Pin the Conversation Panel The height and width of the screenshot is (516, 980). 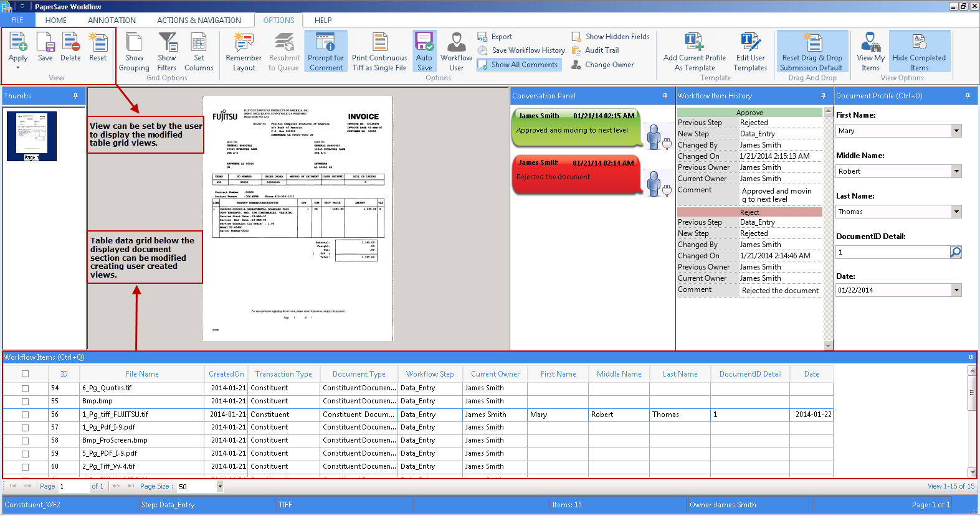pos(665,96)
